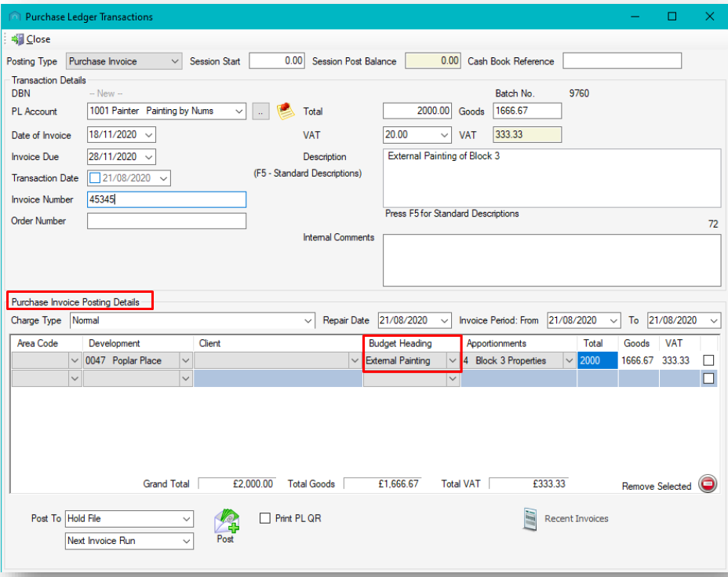This screenshot has height=577, width=728.
Task: Click the Remove Selected label
Action: click(x=657, y=487)
